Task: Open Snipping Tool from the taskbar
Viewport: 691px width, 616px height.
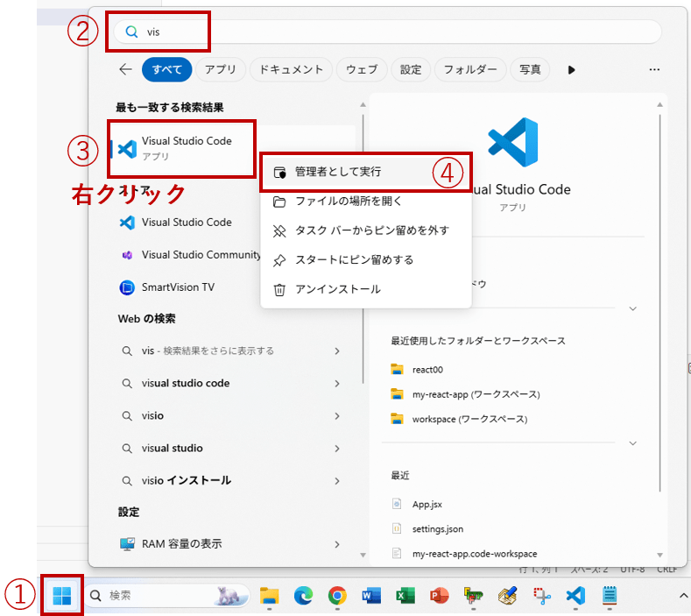Action: (542, 596)
